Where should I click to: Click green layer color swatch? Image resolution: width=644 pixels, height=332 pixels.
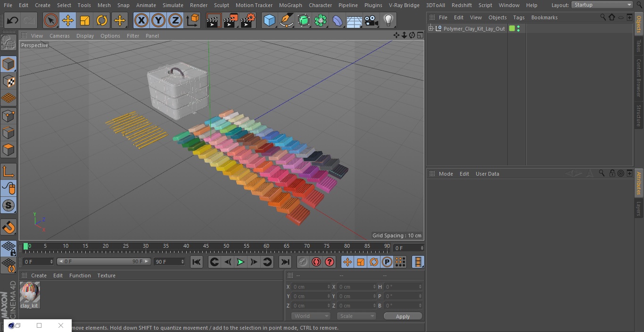pyautogui.click(x=512, y=29)
